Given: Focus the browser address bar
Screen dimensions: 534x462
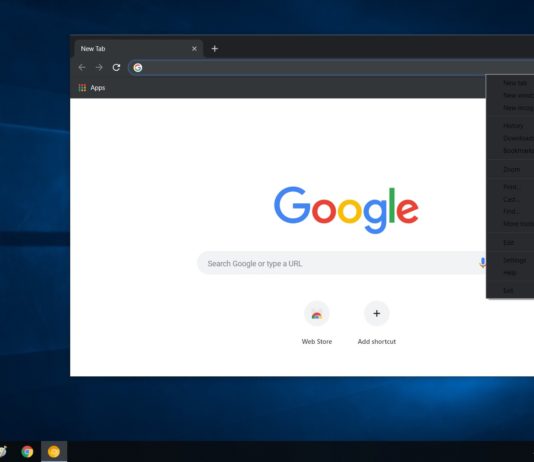Looking at the screenshot, I should 331,67.
